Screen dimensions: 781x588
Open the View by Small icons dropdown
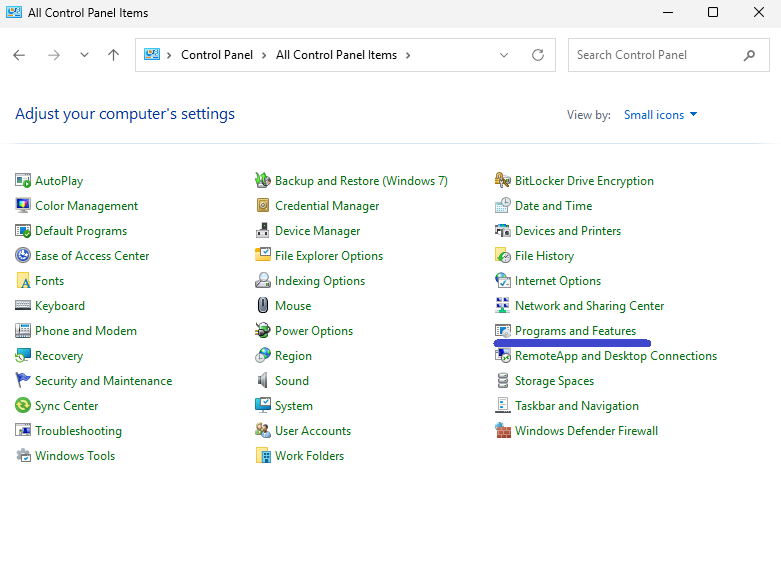[x=660, y=115]
